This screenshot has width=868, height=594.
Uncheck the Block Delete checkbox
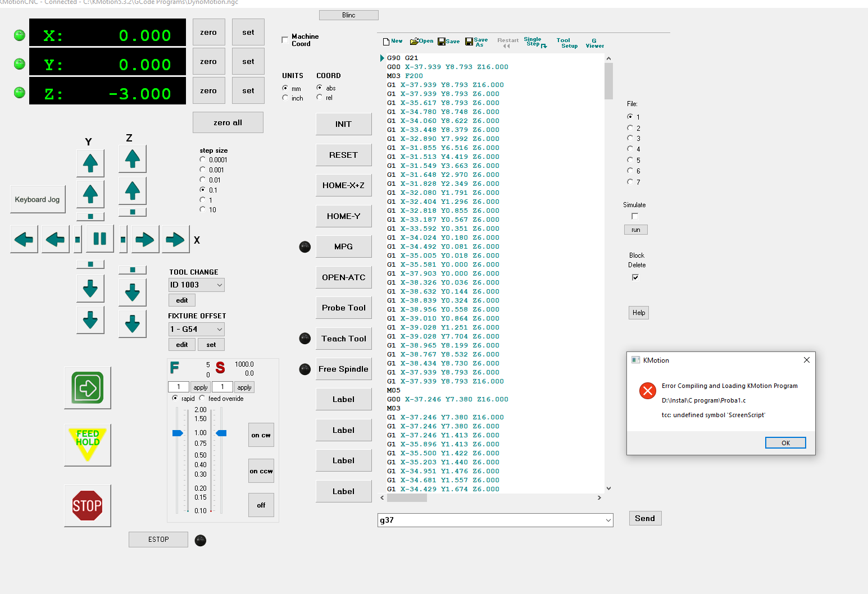pyautogui.click(x=635, y=277)
